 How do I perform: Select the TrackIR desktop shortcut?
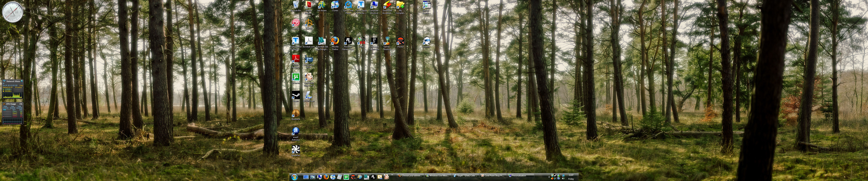click(x=309, y=24)
